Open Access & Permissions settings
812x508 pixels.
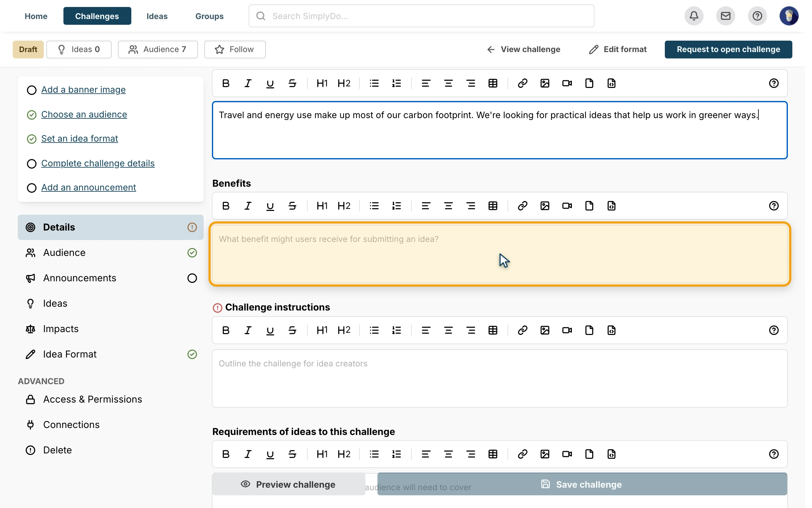(x=111, y=399)
